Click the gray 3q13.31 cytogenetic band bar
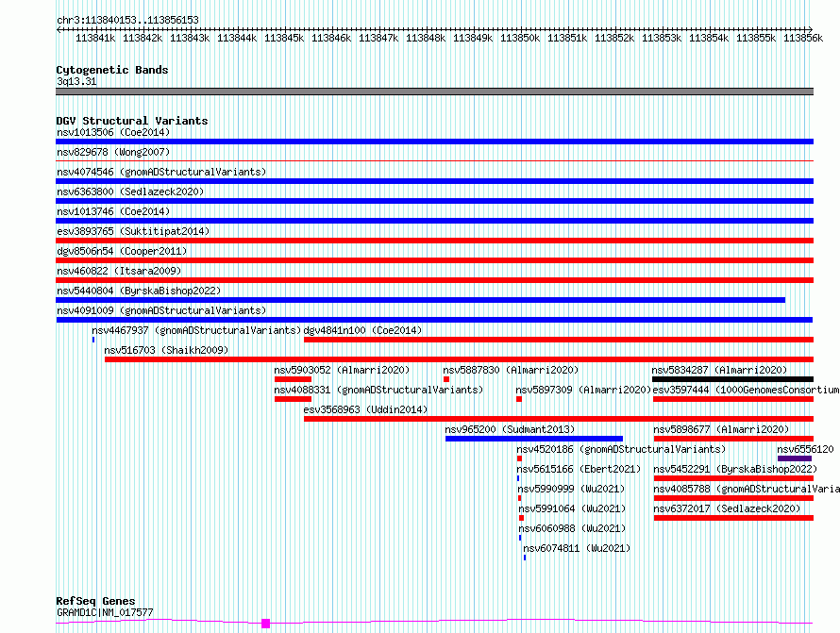This screenshot has height=633, width=840. click(434, 92)
